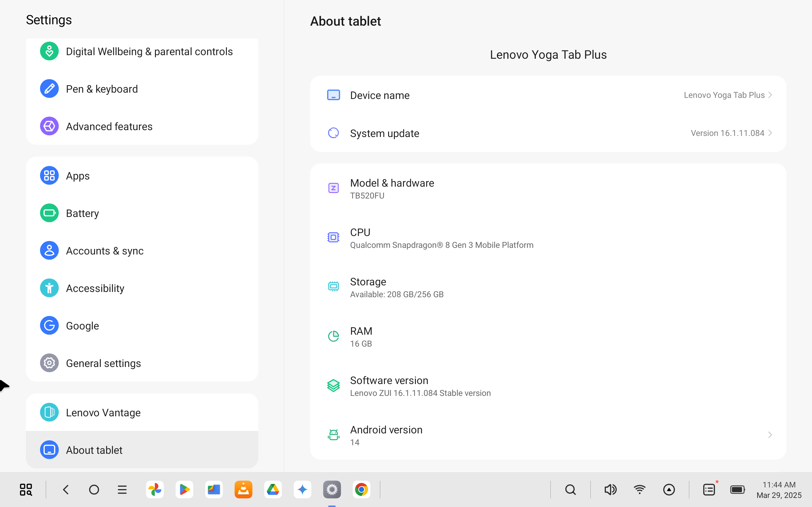Viewport: 812px width, 507px height.
Task: Expand Android version chevron
Action: pyautogui.click(x=770, y=435)
